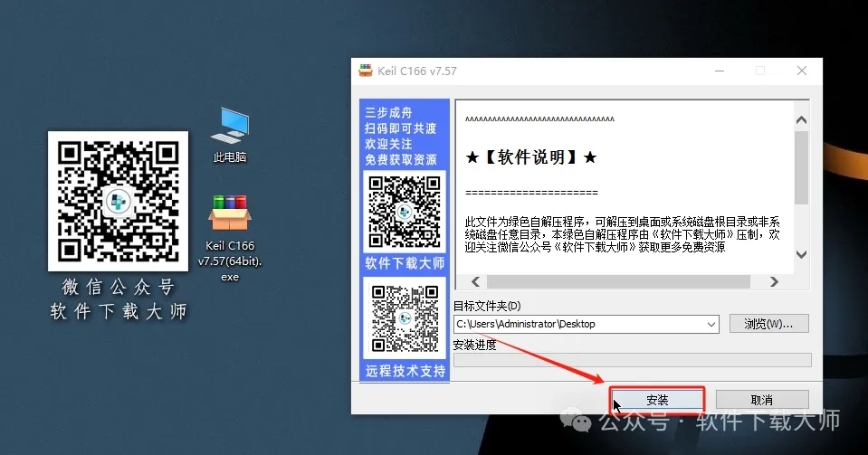Close the Keil C166 v7.57 window

pos(802,71)
